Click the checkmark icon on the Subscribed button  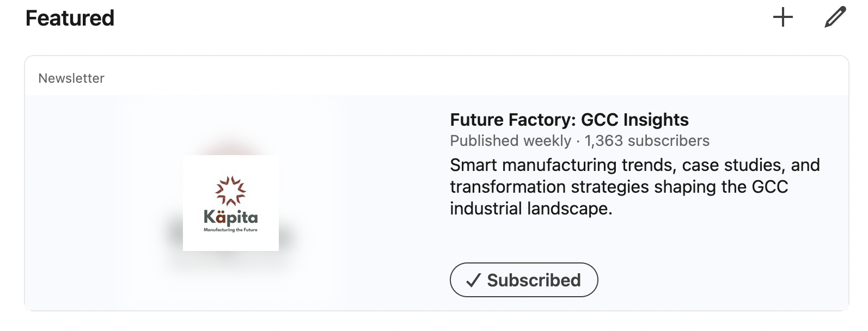point(473,280)
